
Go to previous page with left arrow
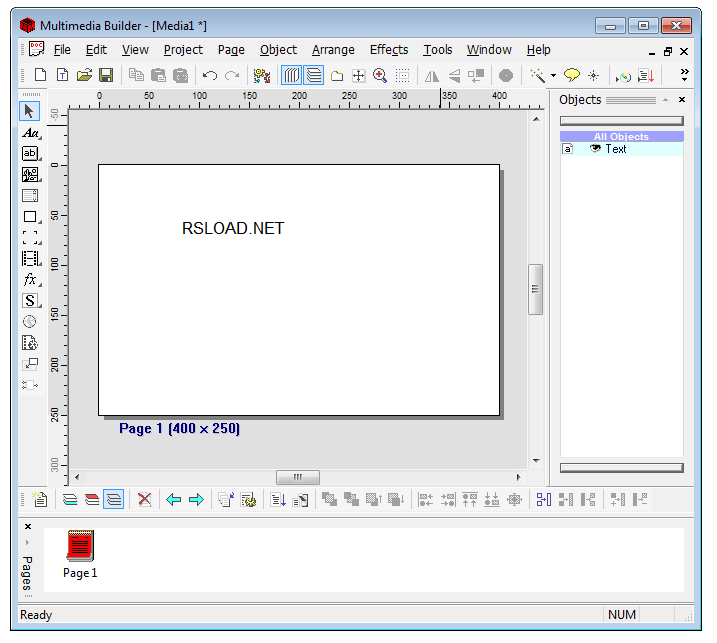click(174, 499)
